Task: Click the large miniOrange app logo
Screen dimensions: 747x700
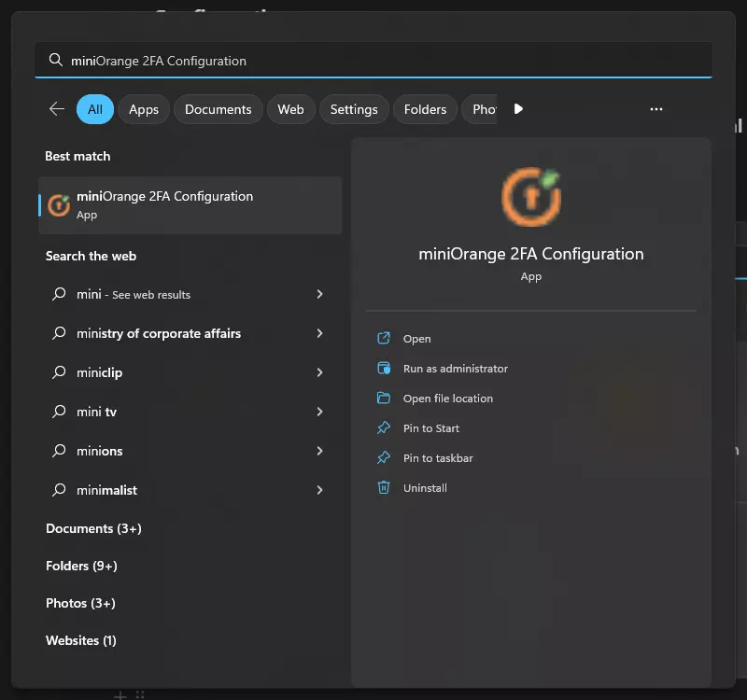Action: click(x=530, y=197)
